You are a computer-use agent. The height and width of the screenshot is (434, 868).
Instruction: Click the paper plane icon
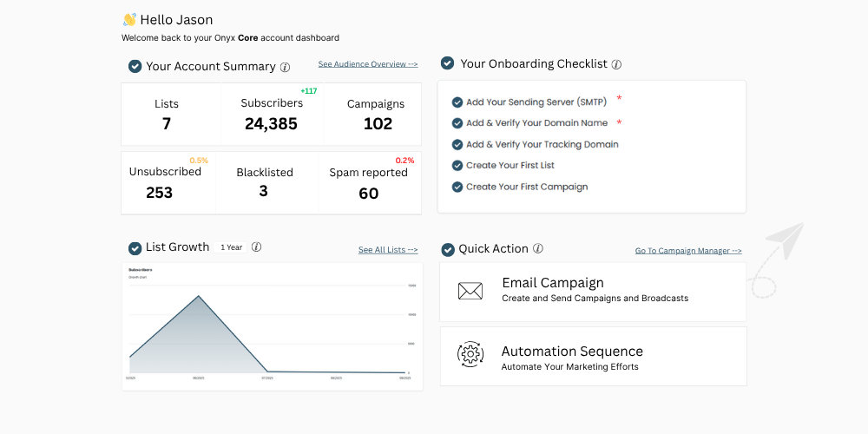tap(785, 240)
